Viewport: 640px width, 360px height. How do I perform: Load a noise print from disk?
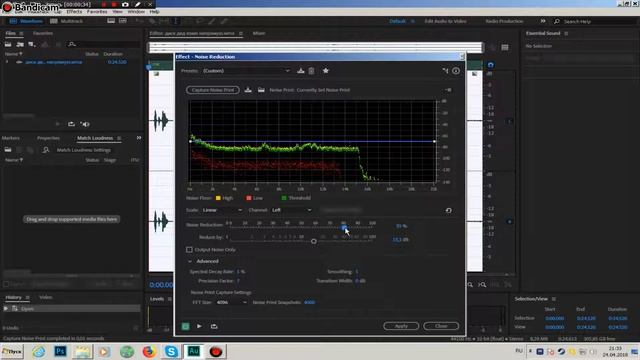[261, 90]
